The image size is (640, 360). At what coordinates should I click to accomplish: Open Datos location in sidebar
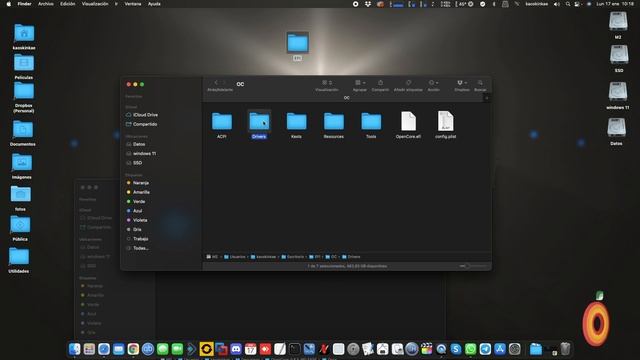(136, 144)
